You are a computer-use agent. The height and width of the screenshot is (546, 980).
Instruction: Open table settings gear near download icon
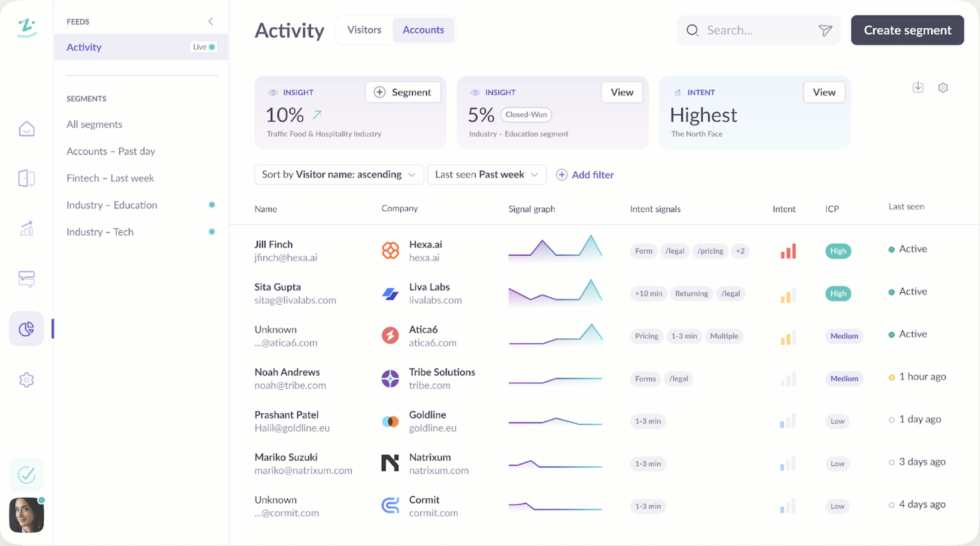point(943,88)
